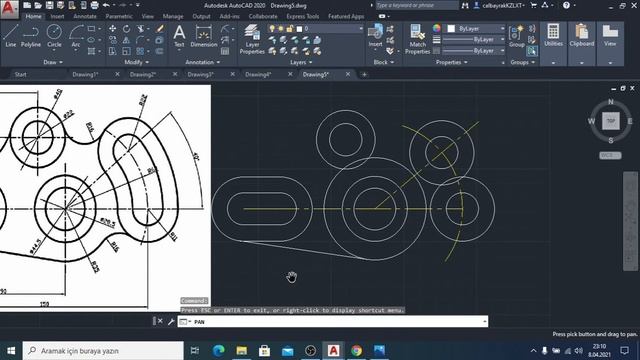Add a new drawing tab with plus button
Image resolution: width=640 pixels, height=360 pixels.
[x=364, y=74]
